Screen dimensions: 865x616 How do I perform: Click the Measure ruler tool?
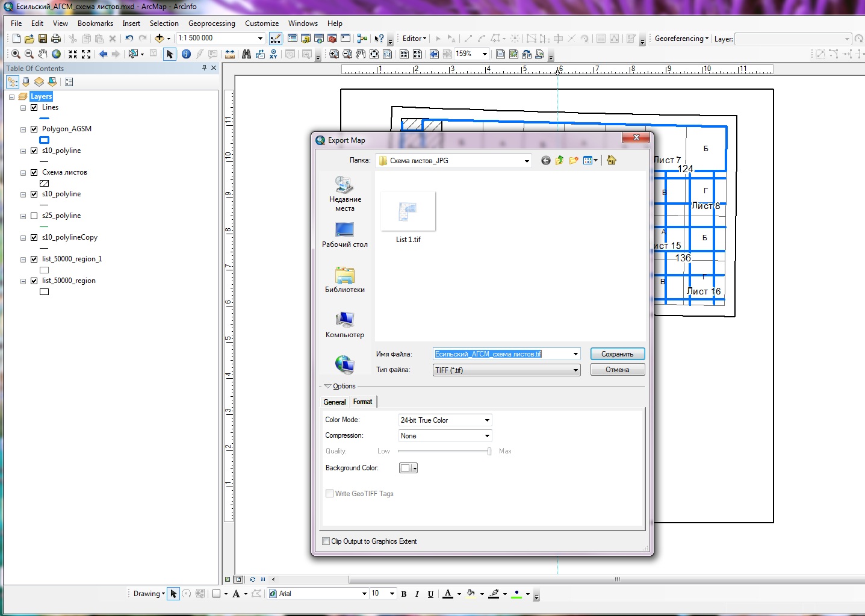point(229,54)
